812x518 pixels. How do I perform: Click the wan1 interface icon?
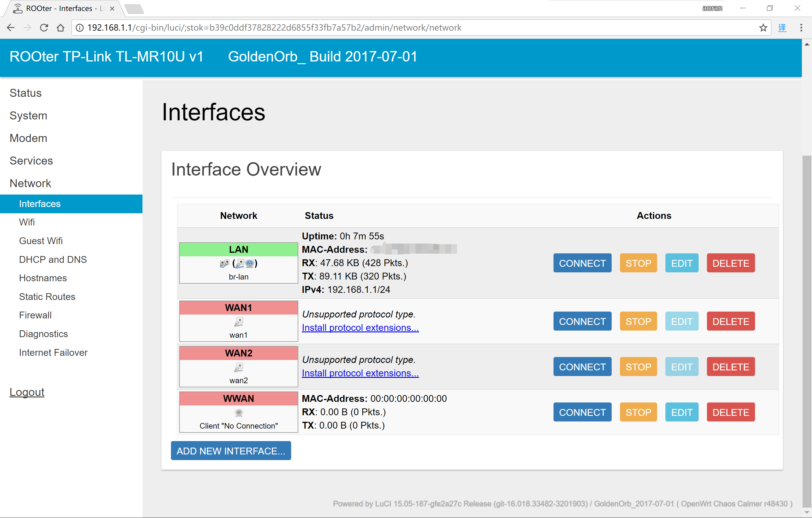[238, 322]
